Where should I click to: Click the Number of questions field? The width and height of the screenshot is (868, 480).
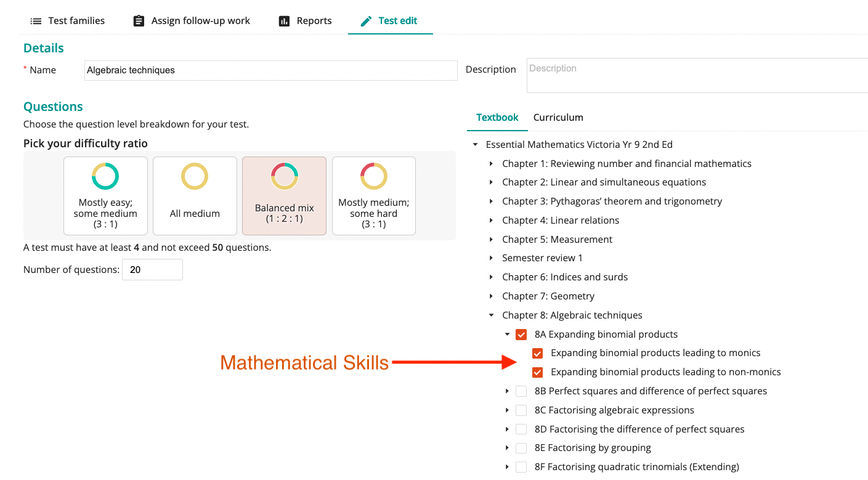(152, 270)
